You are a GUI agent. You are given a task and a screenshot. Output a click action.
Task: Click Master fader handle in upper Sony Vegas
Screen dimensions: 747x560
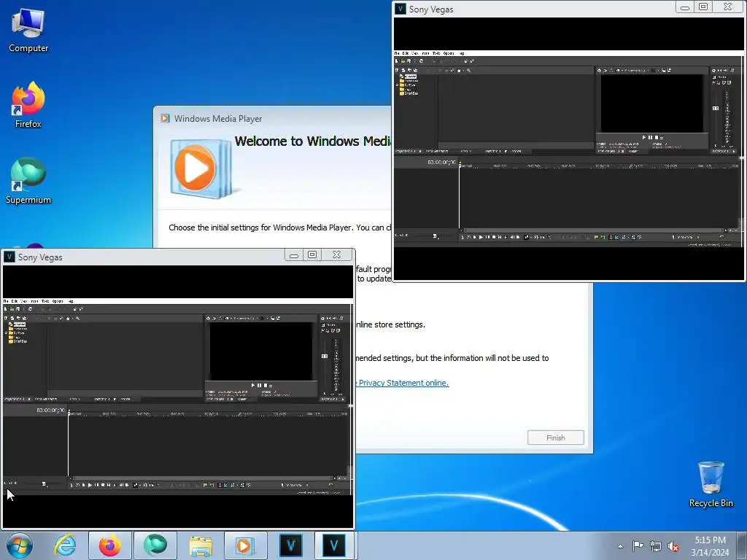pyautogui.click(x=716, y=109)
